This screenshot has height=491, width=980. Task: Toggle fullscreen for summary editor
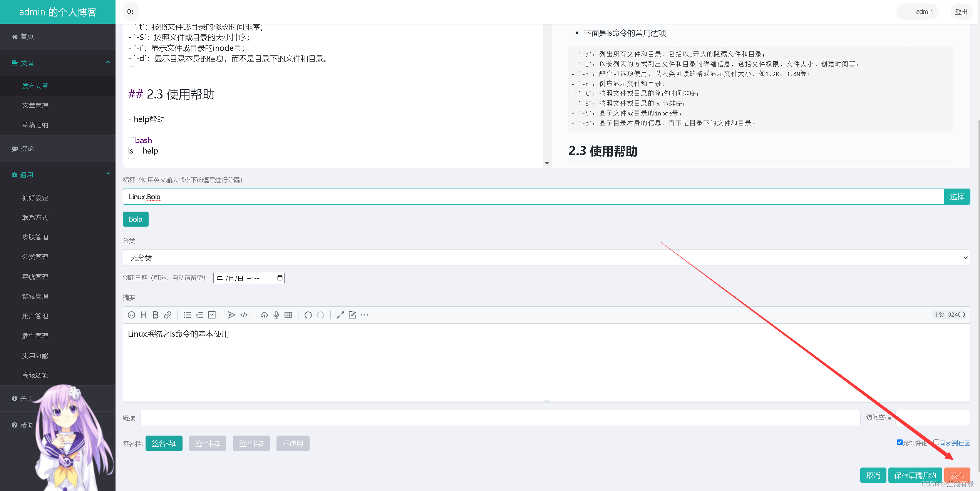pos(340,315)
